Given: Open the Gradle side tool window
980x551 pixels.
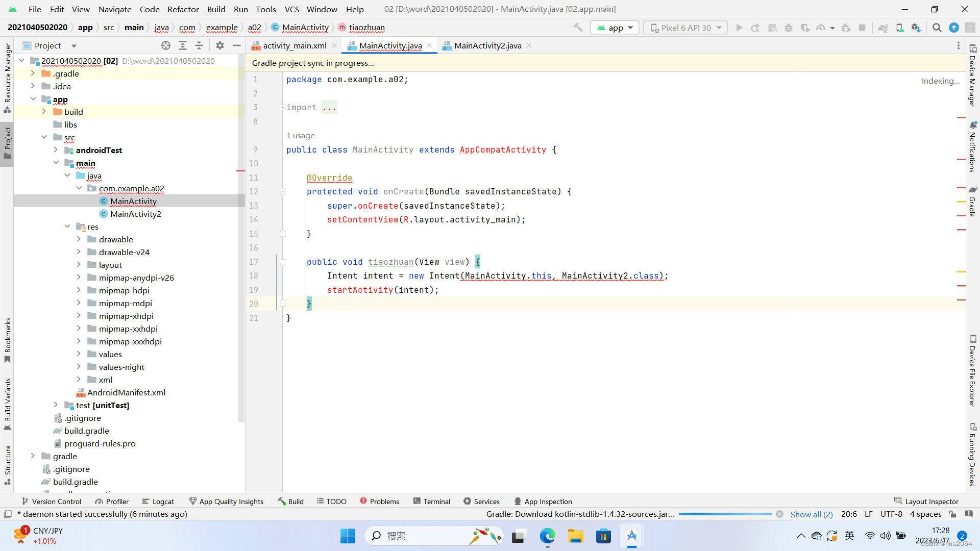Looking at the screenshot, I should pos(973,202).
